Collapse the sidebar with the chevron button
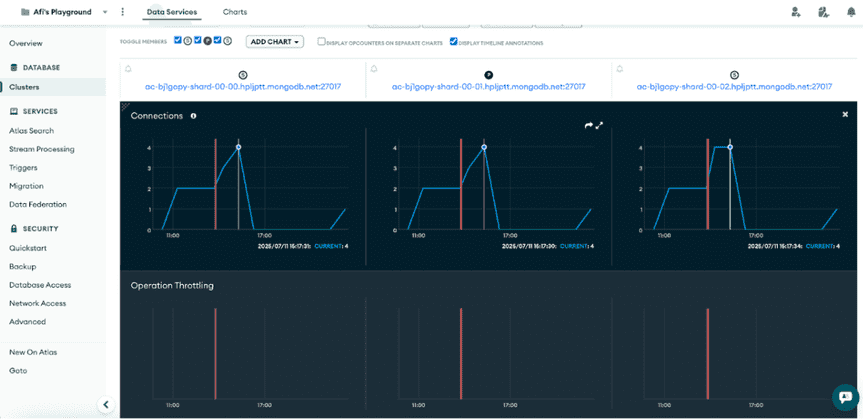Screen dimensions: 863x419 point(106,405)
